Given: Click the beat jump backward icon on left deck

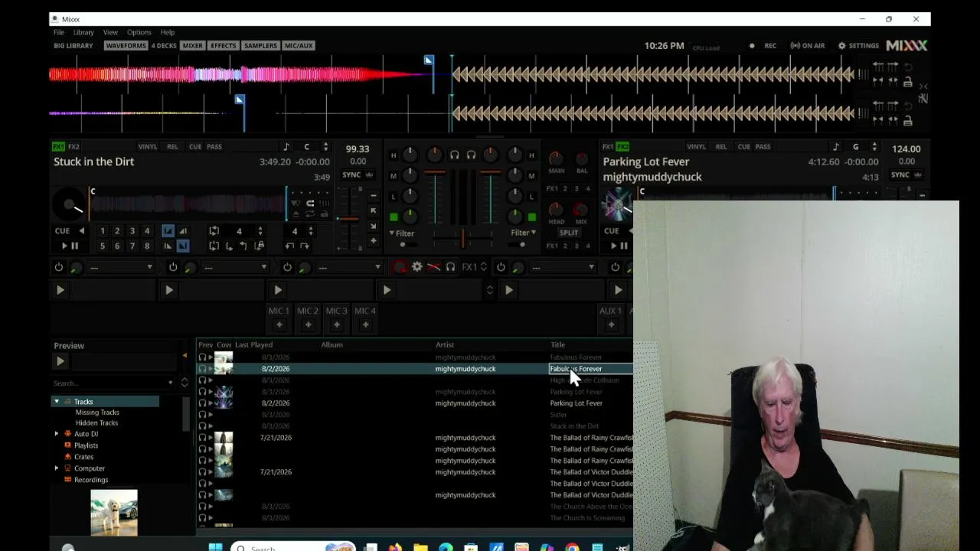Looking at the screenshot, I should click(x=290, y=246).
